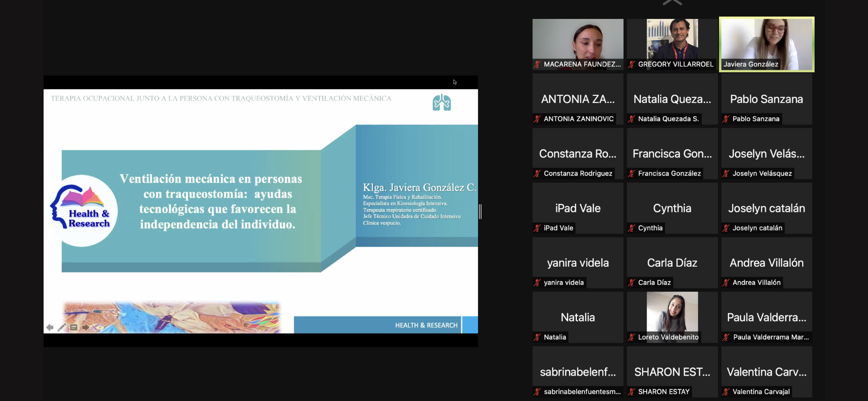This screenshot has width=868, height=401.
Task: Click the muted microphone icon next to Cynthia
Action: click(632, 228)
